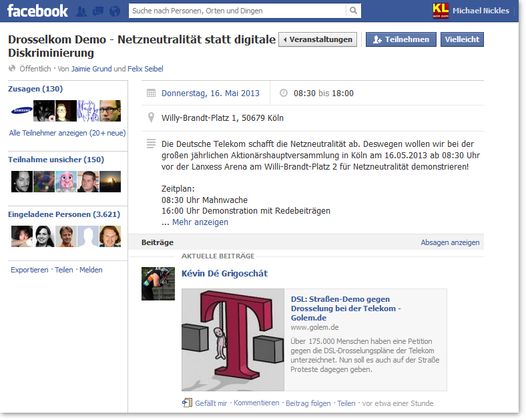526x420 pixels.
Task: Open Eingeladene Personen (3.621) list
Action: pos(64,214)
